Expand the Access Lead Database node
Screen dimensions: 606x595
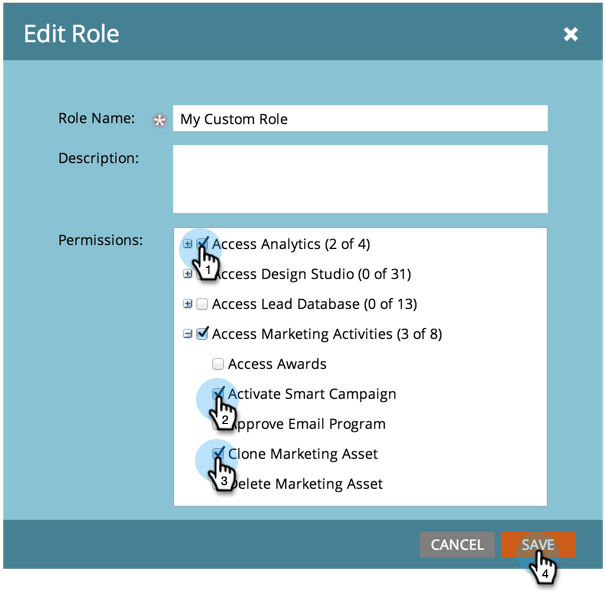pyautogui.click(x=188, y=304)
